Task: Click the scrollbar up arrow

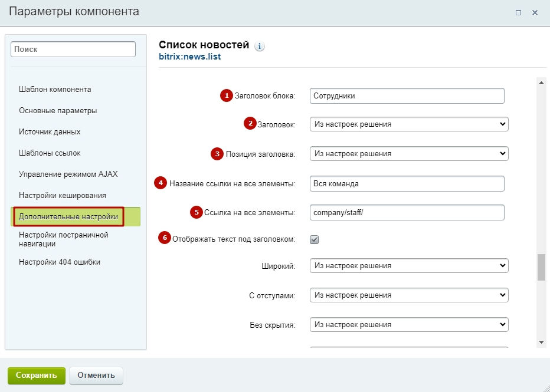Action: [541, 83]
